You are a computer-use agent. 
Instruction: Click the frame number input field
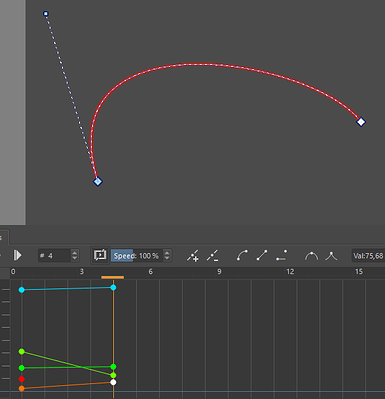coord(54,256)
